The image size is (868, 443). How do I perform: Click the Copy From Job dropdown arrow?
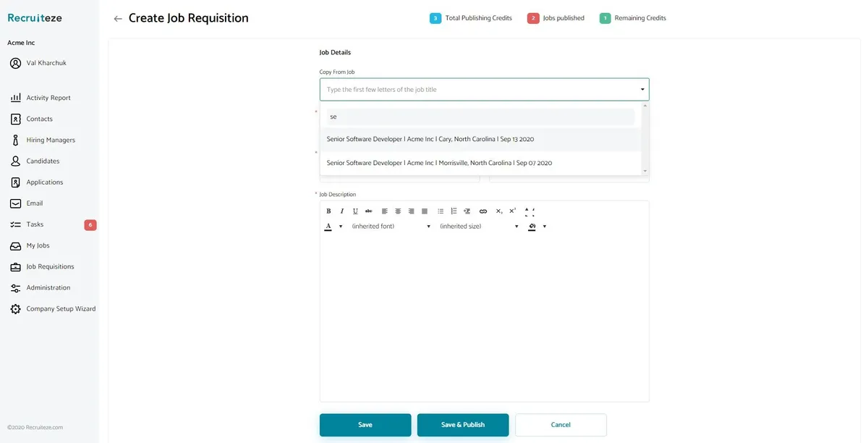(642, 90)
